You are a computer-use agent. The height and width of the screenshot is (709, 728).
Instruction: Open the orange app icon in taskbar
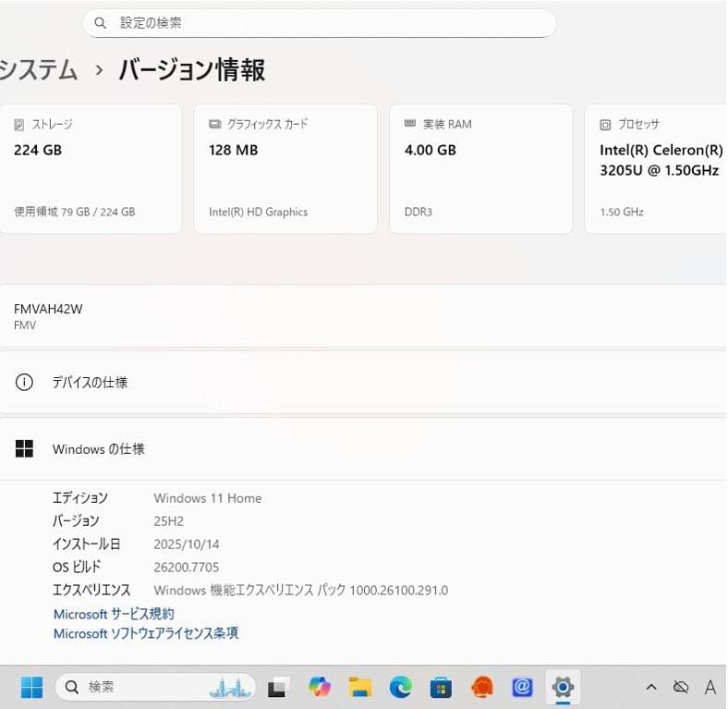click(482, 687)
